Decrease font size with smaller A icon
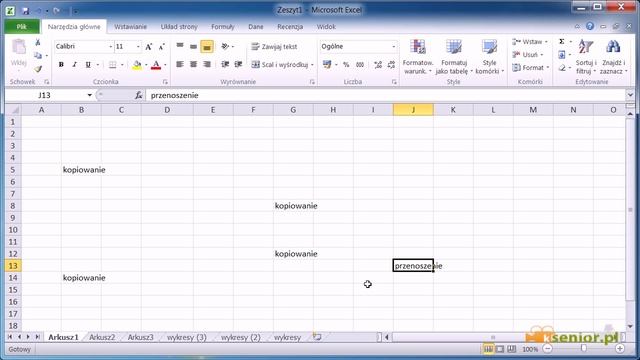 162,47
